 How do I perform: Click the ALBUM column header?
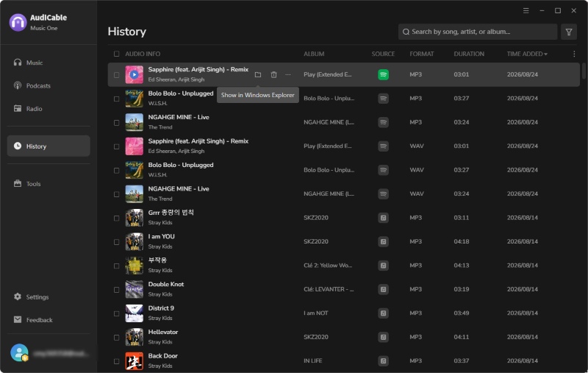click(x=314, y=54)
